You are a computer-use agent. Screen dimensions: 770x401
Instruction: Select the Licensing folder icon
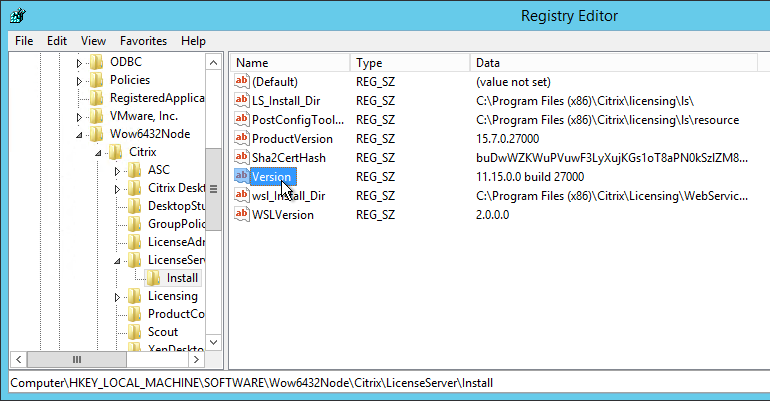(x=135, y=296)
